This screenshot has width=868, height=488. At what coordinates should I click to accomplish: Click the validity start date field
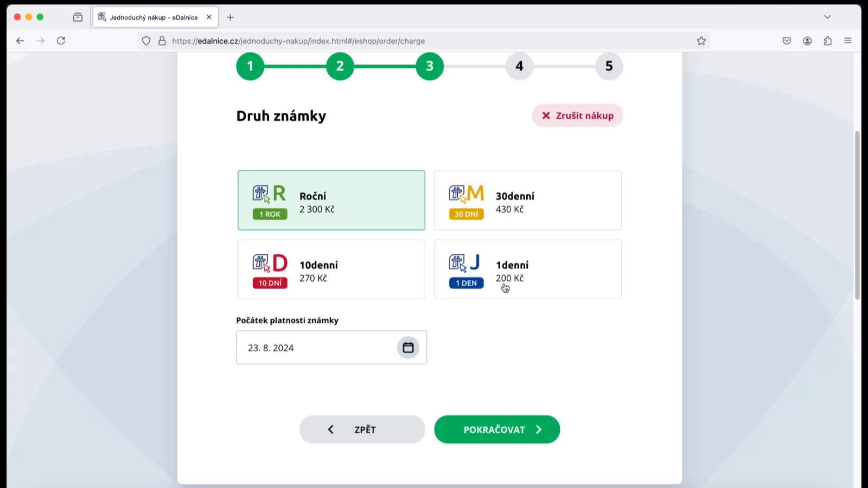pos(331,348)
